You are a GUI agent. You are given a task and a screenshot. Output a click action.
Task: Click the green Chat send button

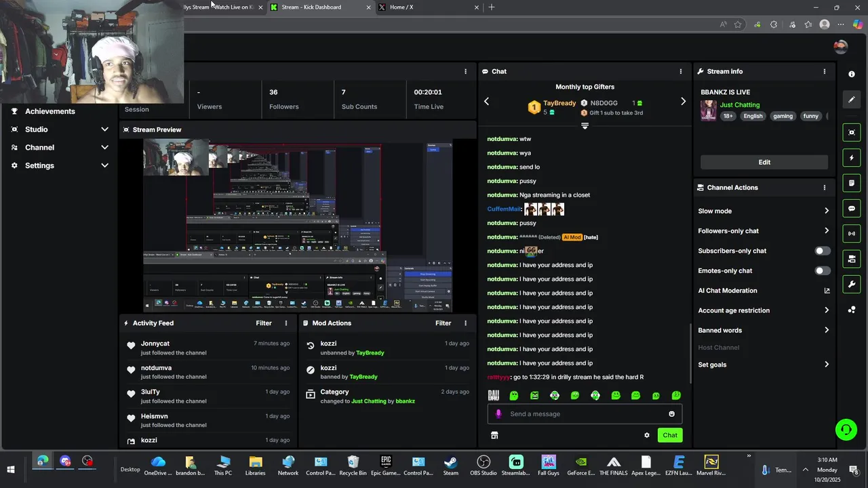(x=670, y=435)
